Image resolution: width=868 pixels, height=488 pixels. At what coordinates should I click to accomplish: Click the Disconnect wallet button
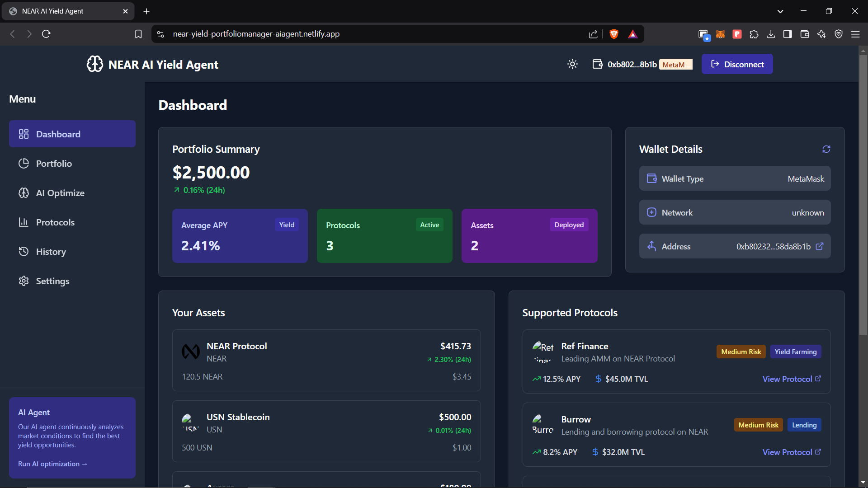tap(737, 64)
